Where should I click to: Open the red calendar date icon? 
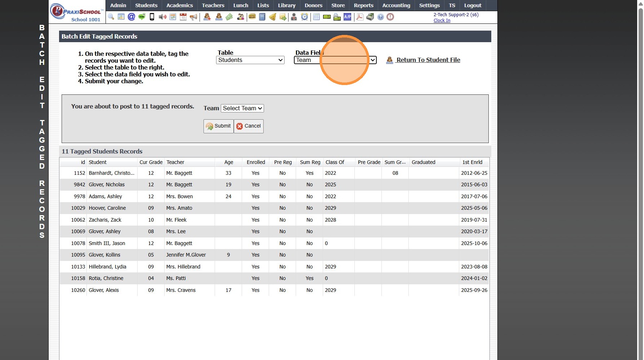coord(183,17)
